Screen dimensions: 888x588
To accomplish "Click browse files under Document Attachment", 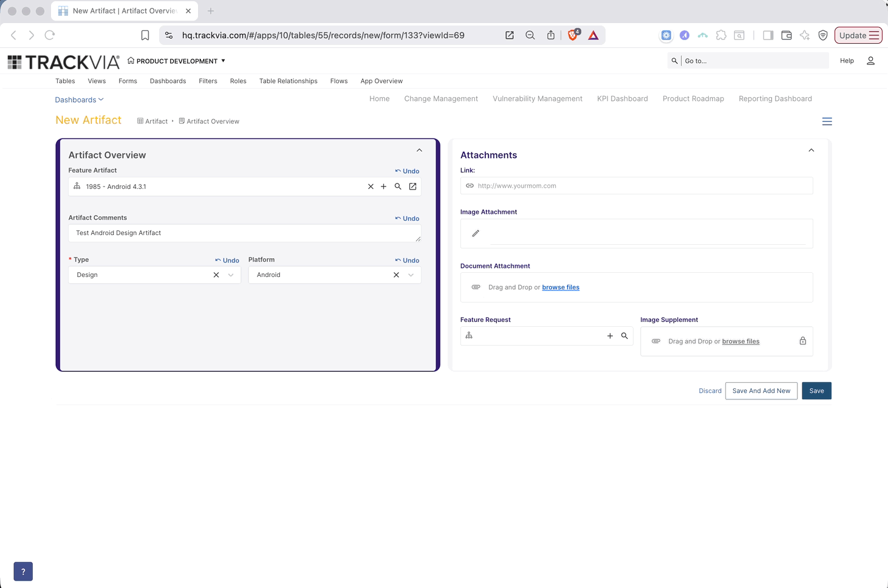I will point(560,287).
